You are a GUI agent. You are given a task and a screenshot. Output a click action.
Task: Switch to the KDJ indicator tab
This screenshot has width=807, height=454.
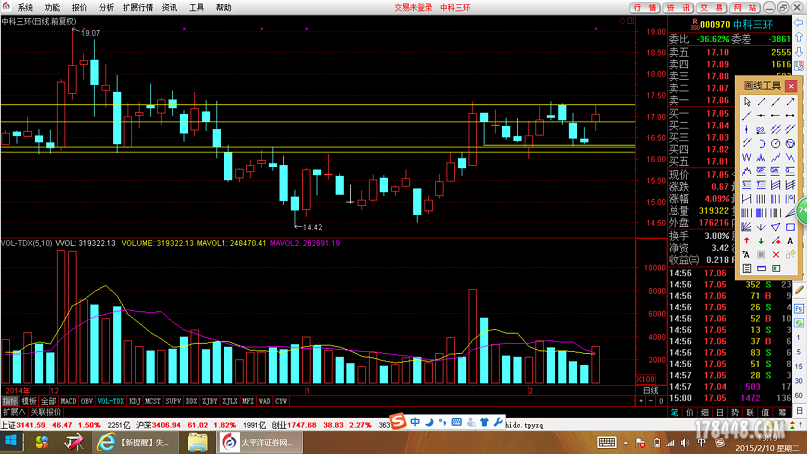(134, 401)
